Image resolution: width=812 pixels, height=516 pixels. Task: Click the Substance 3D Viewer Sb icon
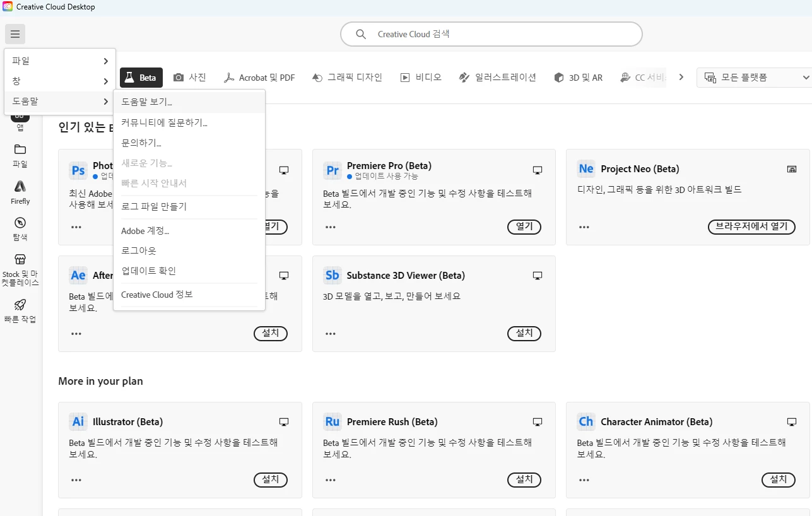tap(332, 275)
